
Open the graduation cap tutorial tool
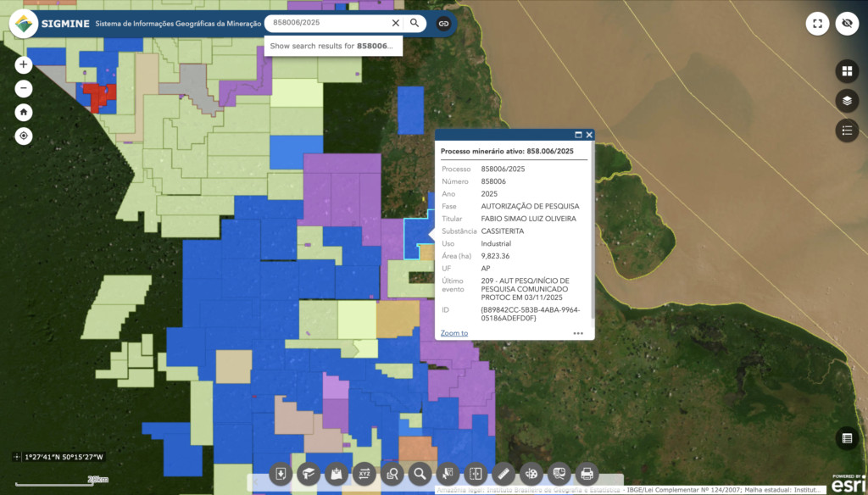309,474
